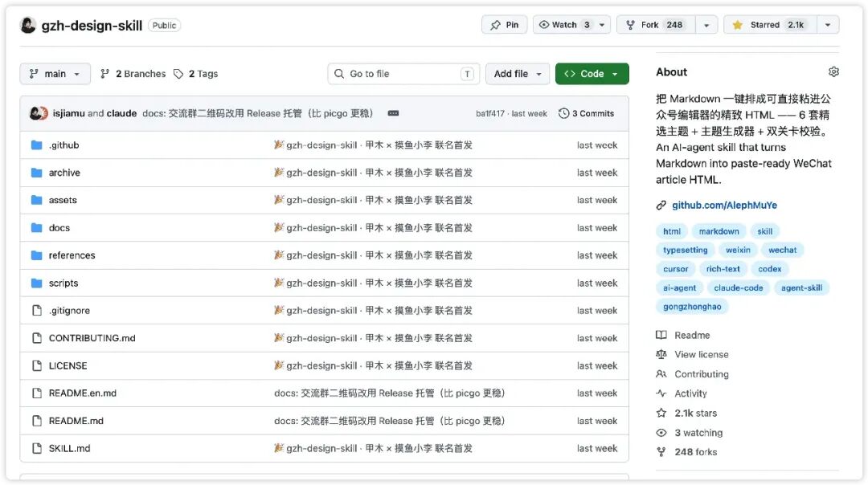Click the README.en.md file icon
The width and height of the screenshot is (868, 485).
click(36, 393)
